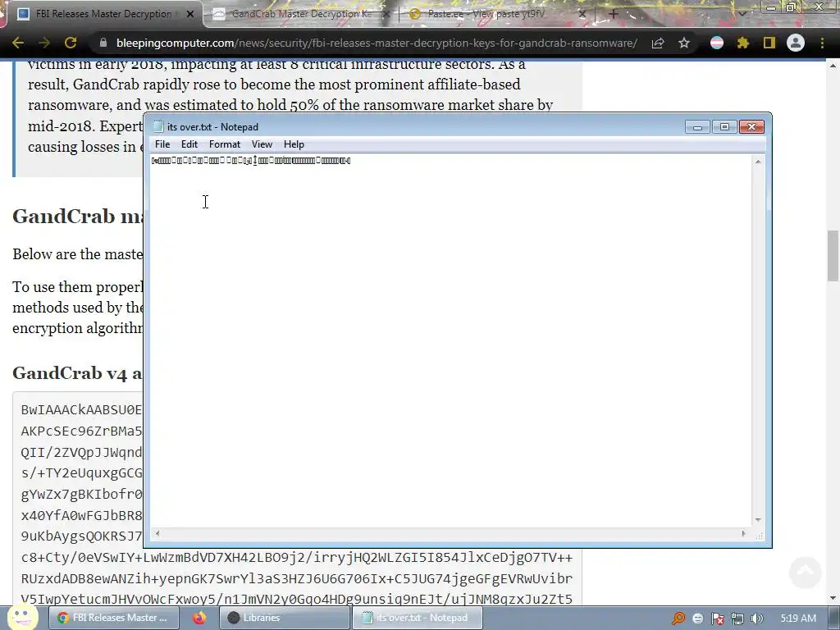Click Notepad vertical scrollbar down arrow

point(758,519)
